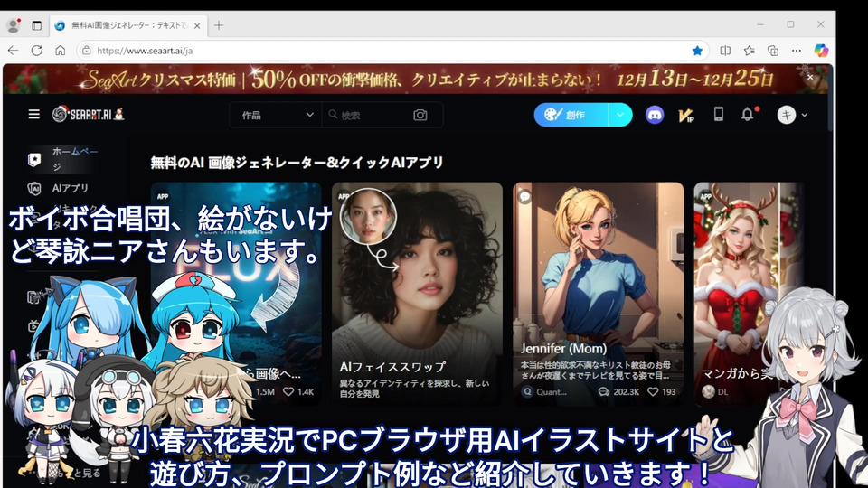Select AIアプリ in the sidebar

pyautogui.click(x=71, y=188)
